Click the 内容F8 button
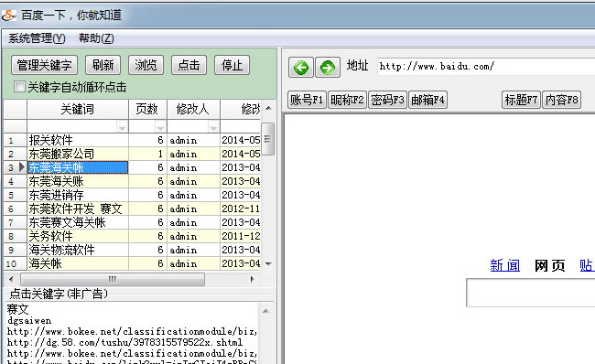 click(x=562, y=100)
